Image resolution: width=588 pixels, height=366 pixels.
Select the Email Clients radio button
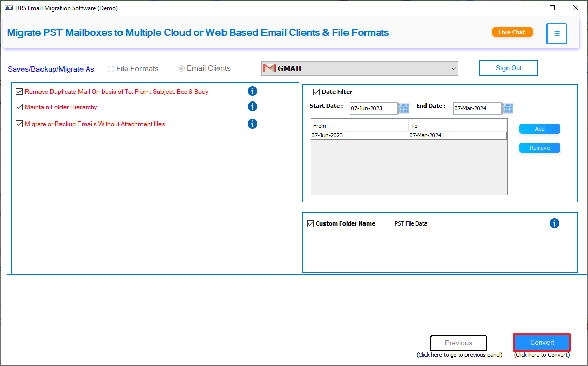coord(181,69)
